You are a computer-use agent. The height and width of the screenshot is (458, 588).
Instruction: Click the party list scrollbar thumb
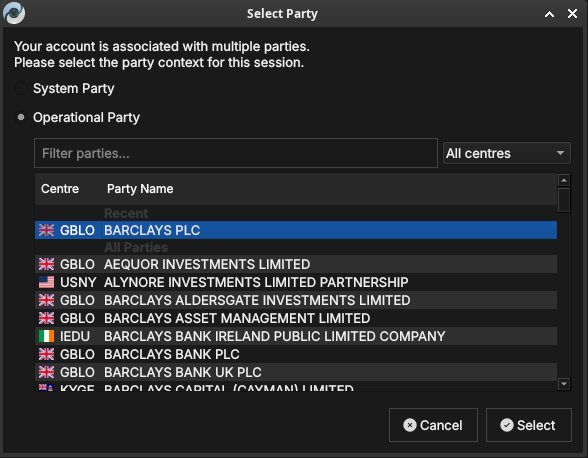pyautogui.click(x=564, y=200)
